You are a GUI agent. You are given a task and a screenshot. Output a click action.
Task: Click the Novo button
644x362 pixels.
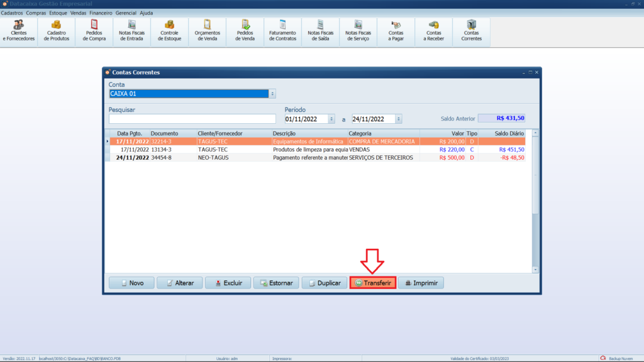131,283
